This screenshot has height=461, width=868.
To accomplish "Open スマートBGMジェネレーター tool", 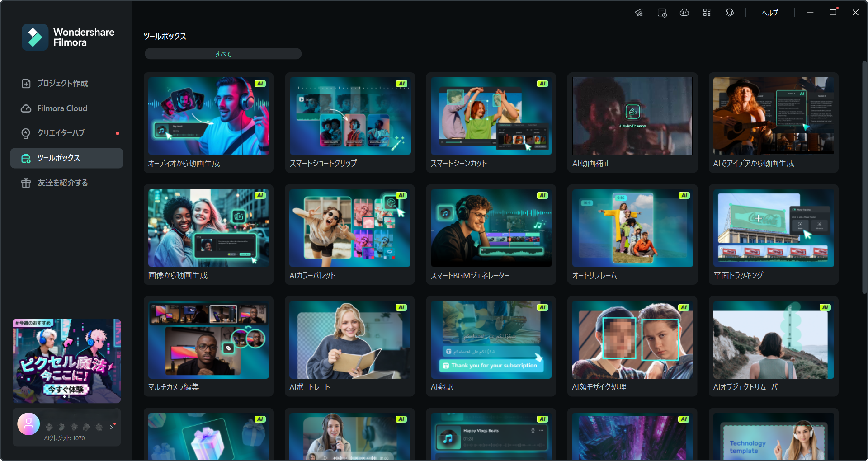I will click(491, 235).
